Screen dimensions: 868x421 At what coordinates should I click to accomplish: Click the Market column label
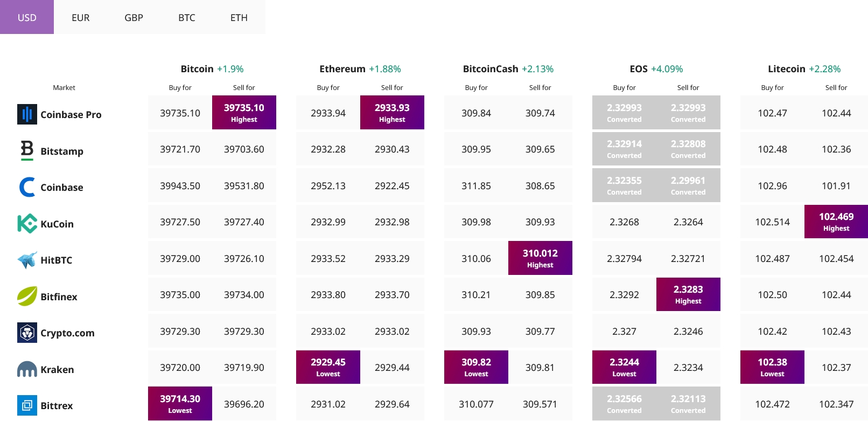(64, 87)
